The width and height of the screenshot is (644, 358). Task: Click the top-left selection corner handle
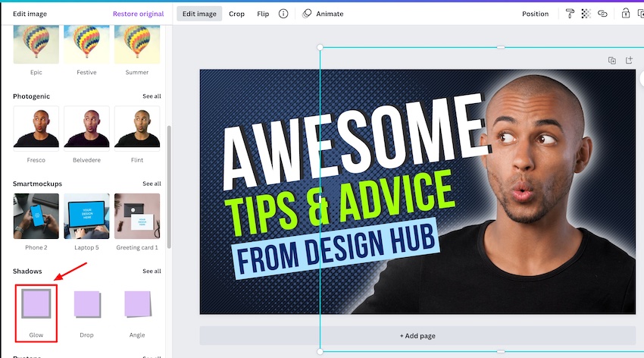pyautogui.click(x=320, y=47)
